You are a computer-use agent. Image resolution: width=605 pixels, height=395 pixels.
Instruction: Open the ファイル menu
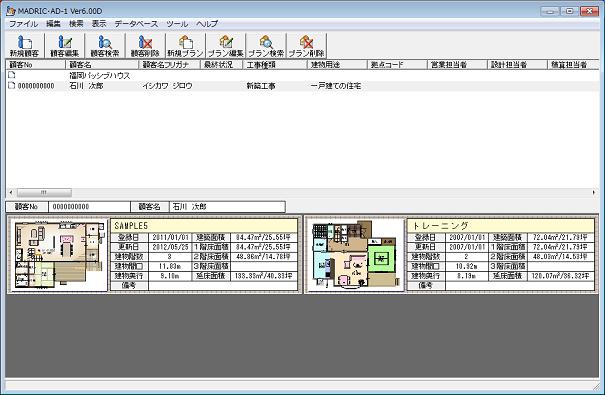click(x=24, y=24)
